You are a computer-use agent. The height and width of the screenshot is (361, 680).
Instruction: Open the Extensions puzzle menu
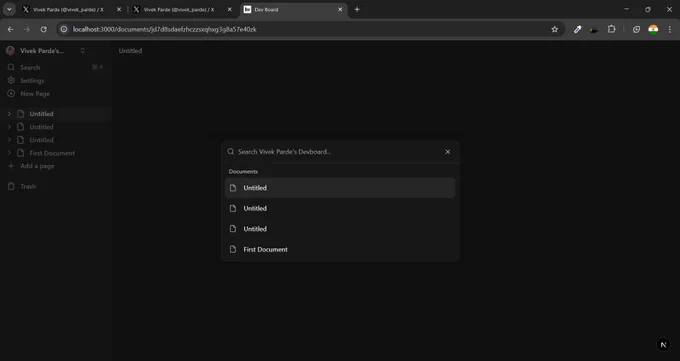coord(611,30)
